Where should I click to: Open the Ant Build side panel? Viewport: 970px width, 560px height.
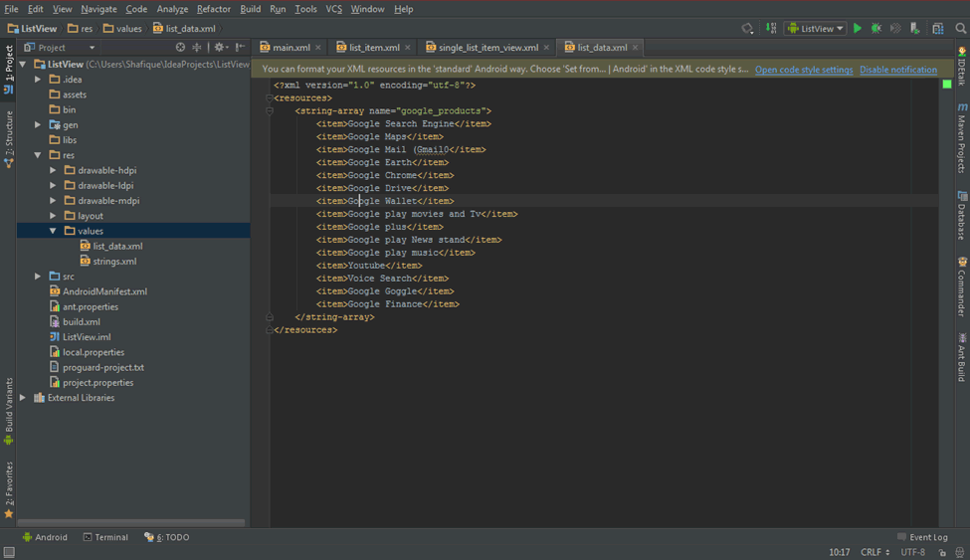962,358
